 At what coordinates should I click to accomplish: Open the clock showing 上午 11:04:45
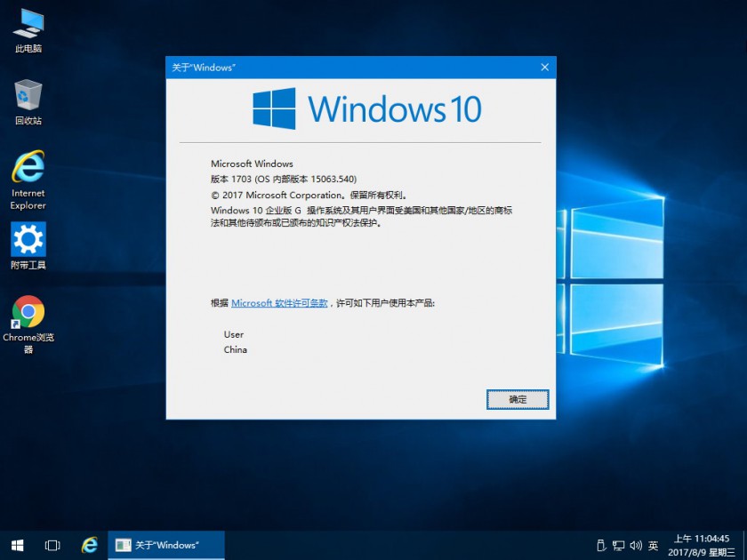coord(702,545)
